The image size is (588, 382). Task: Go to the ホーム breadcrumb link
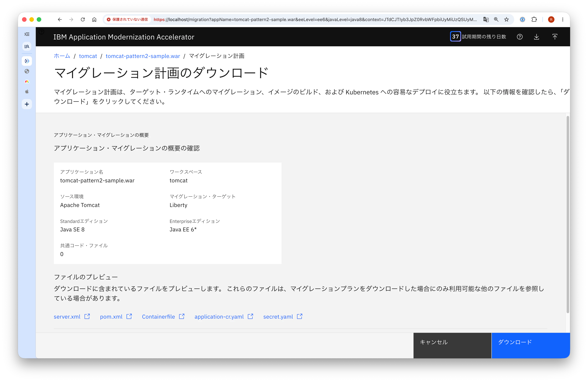pyautogui.click(x=62, y=56)
